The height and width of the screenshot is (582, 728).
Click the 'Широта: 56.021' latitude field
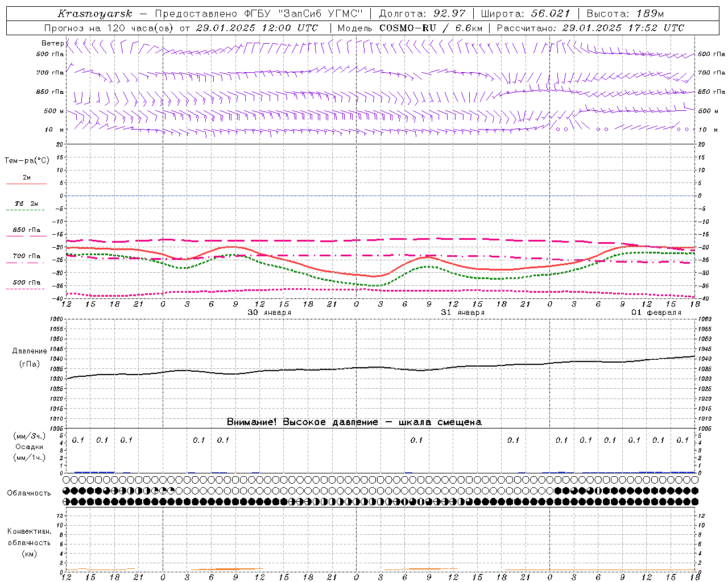526,14
